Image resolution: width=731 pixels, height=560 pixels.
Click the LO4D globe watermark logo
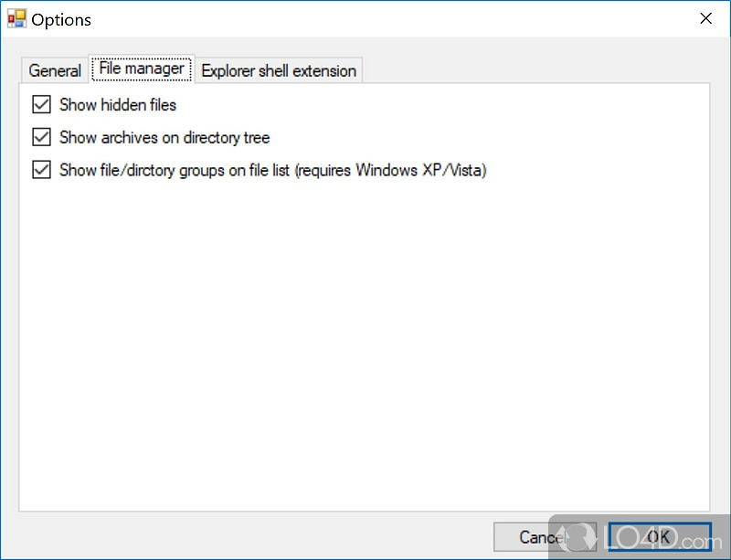point(573,535)
